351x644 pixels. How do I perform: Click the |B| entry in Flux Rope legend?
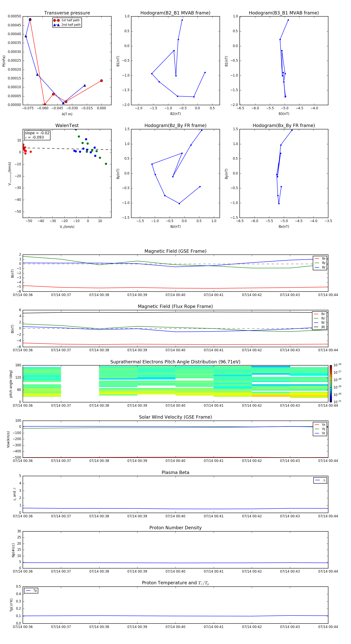320,327
